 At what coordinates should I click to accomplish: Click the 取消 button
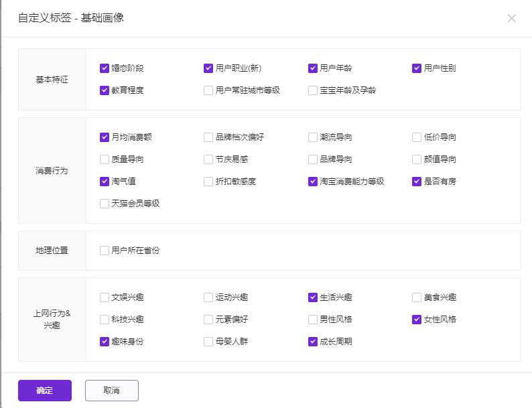[x=112, y=391]
